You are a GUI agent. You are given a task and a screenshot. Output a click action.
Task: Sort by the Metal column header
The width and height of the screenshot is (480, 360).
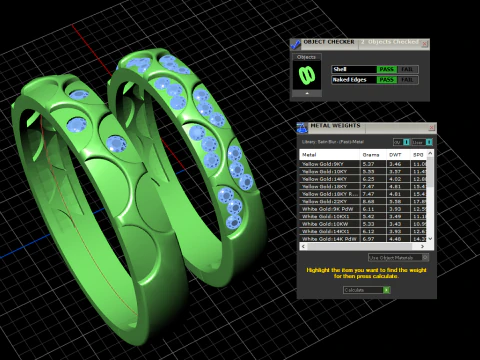[x=330, y=155]
